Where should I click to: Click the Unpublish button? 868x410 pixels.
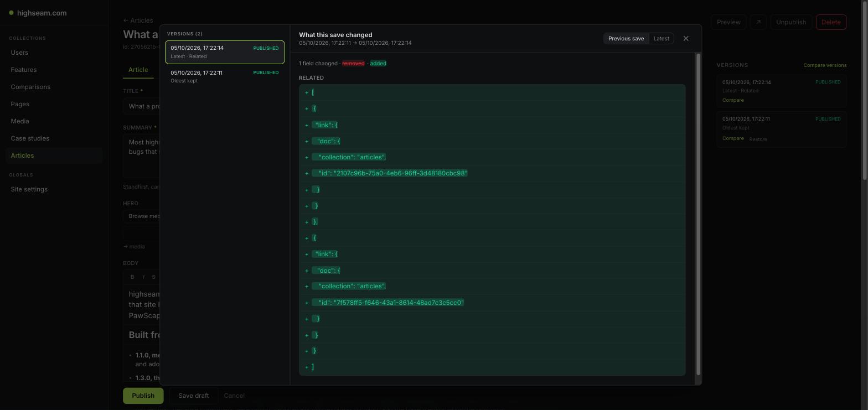[x=790, y=22]
